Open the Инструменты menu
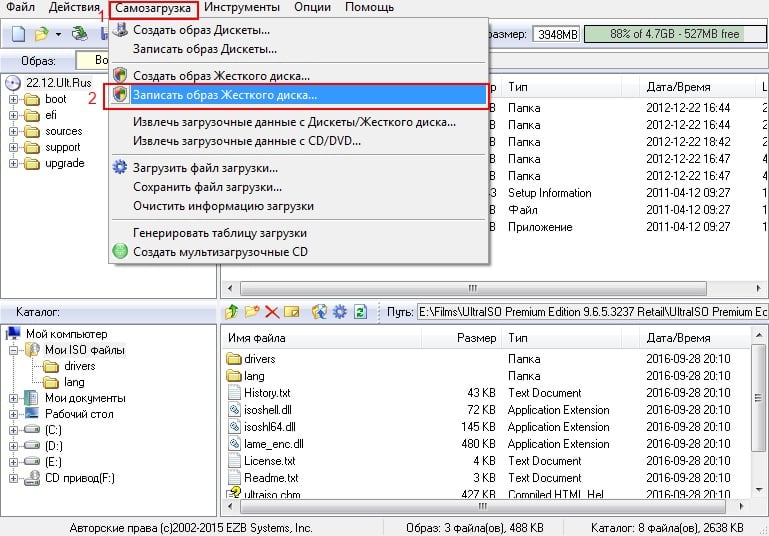The width and height of the screenshot is (769, 536). (247, 7)
